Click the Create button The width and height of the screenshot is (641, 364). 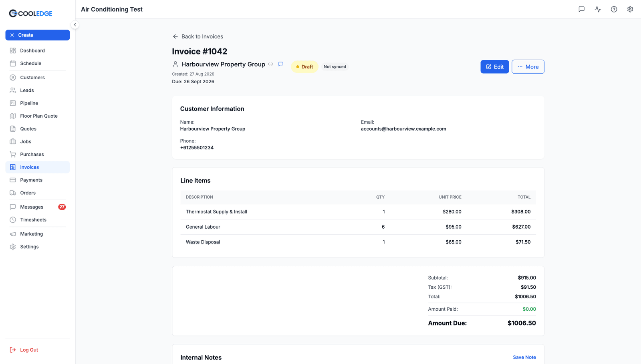tap(38, 35)
